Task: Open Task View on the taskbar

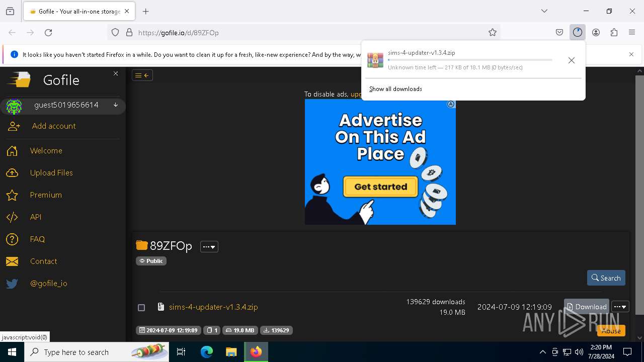Action: (x=181, y=352)
